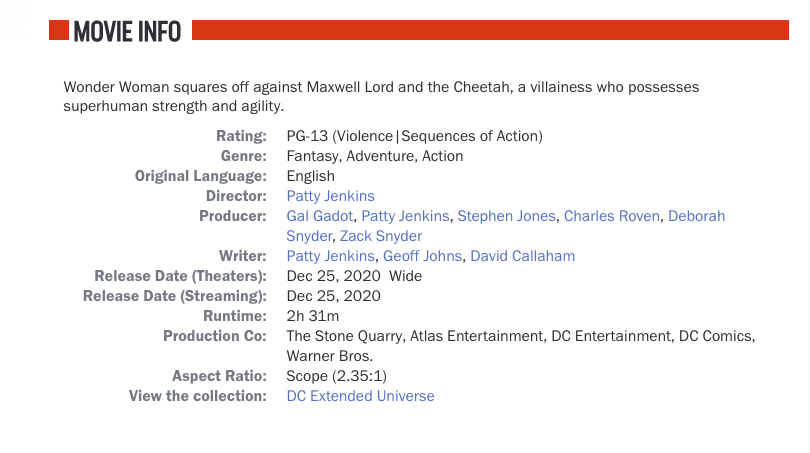Viewport: 810px width, 453px height.
Task: Click the movie synopsis paragraph
Action: coord(381,97)
